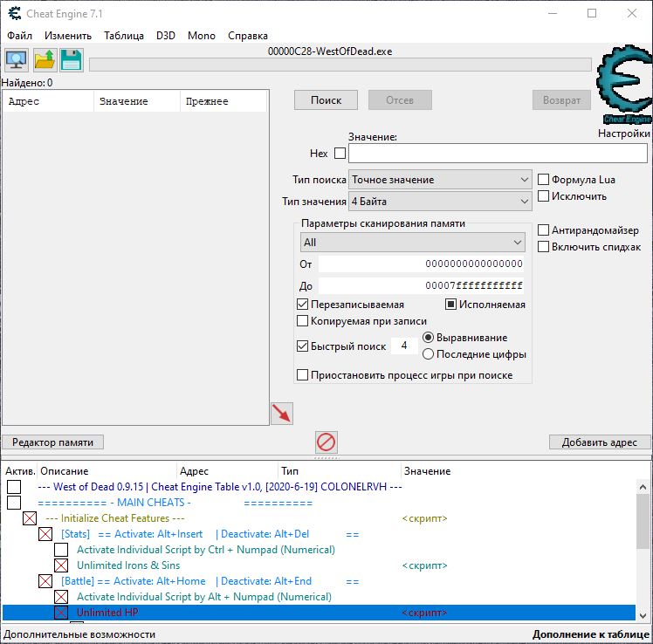653x644 pixels.
Task: Enable Исключить checkbox
Action: pos(543,196)
